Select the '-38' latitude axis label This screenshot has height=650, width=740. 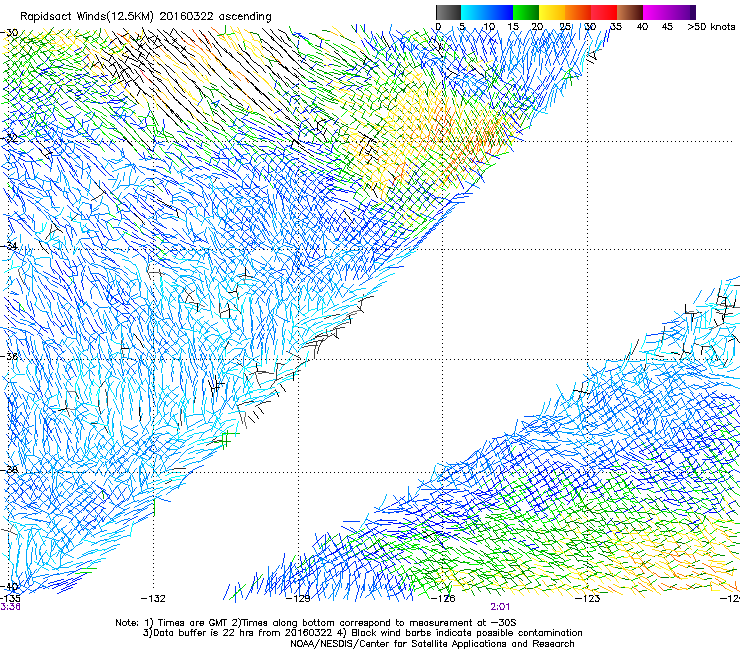pos(9,470)
